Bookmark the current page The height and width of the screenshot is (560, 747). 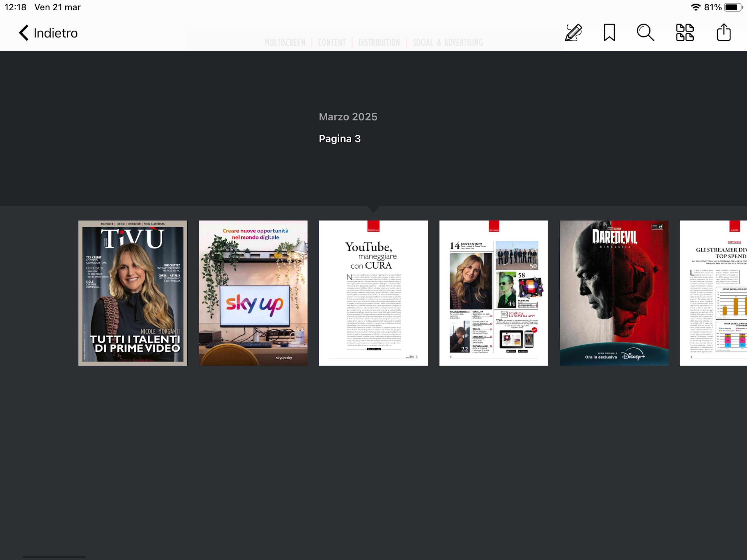point(609,33)
